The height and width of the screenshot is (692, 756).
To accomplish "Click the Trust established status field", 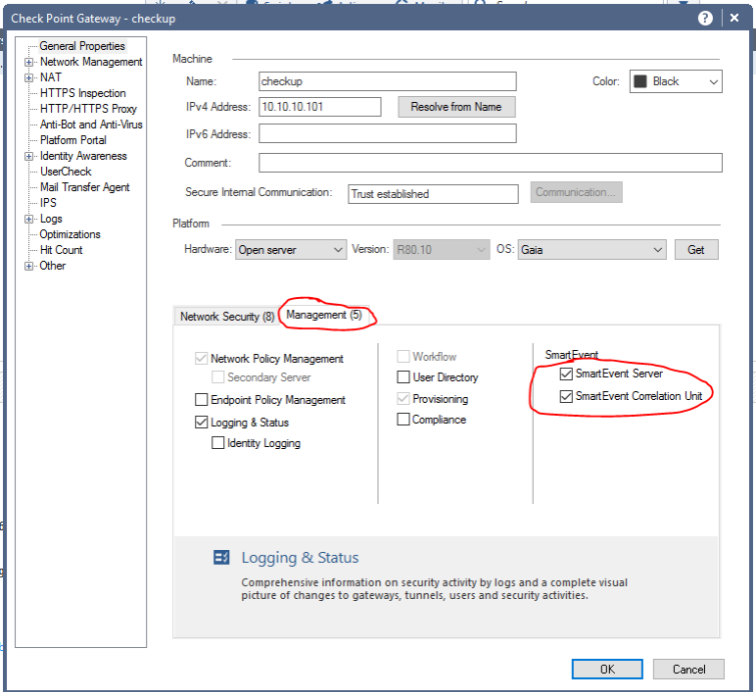I will [x=433, y=194].
